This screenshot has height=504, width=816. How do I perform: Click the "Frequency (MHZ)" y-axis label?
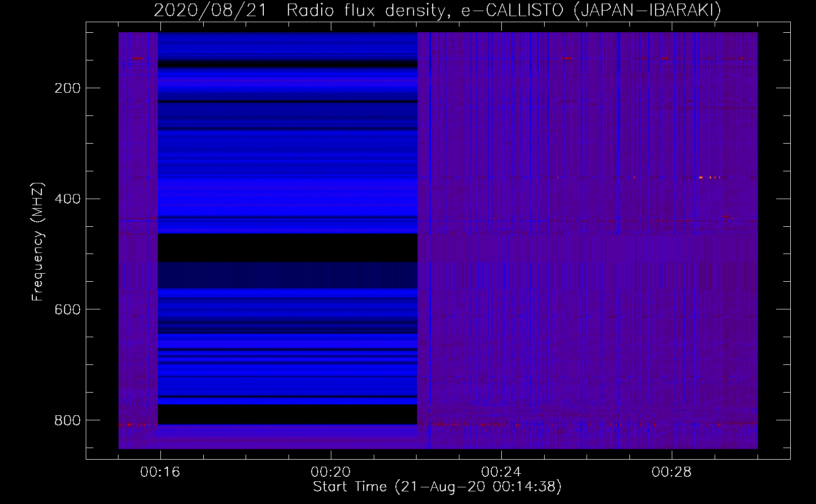pos(38,241)
